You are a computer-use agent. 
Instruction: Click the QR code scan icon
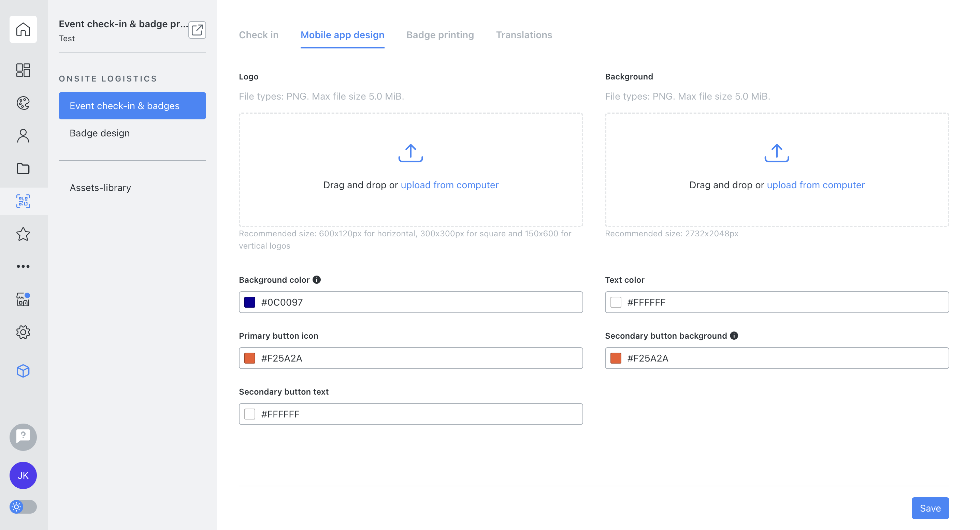point(23,201)
